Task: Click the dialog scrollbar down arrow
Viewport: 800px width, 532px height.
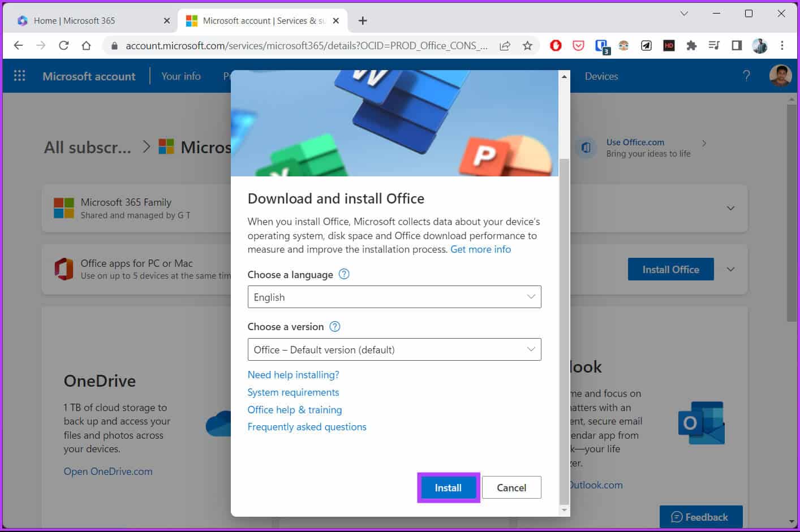Action: point(564,511)
